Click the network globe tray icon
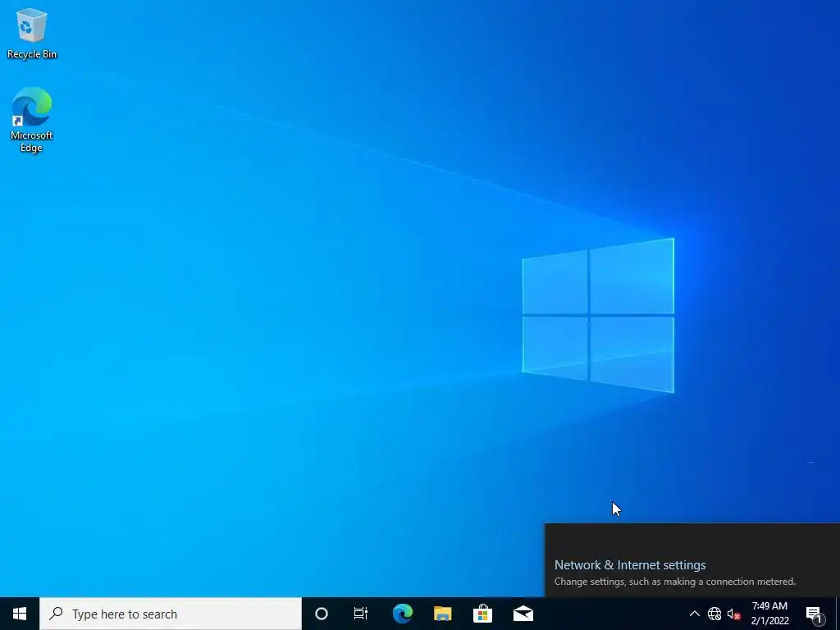 click(x=714, y=614)
